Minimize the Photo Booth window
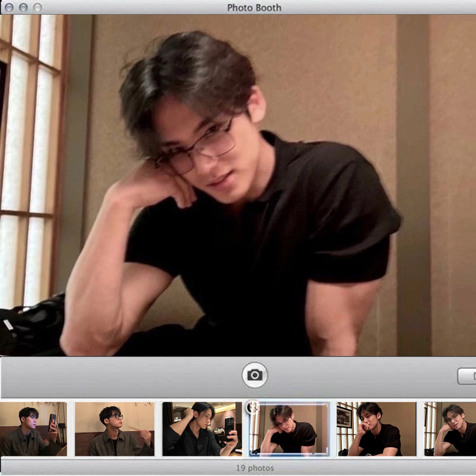Screen dimensions: 476x476 pyautogui.click(x=23, y=7)
